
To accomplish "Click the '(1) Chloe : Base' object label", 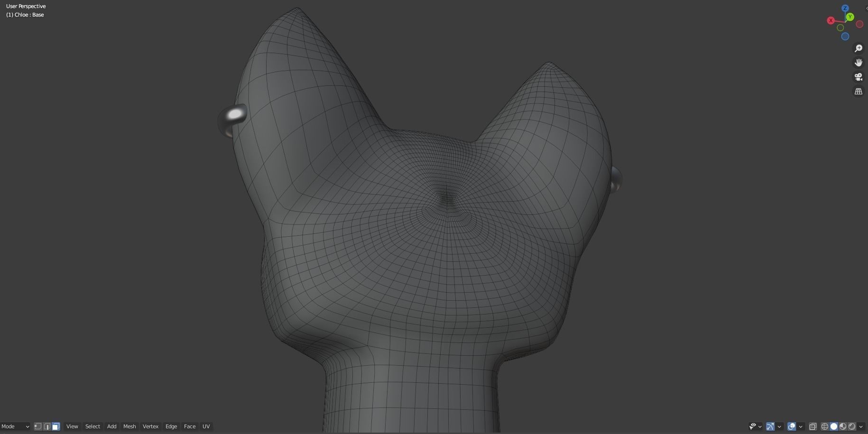I will click(x=25, y=15).
